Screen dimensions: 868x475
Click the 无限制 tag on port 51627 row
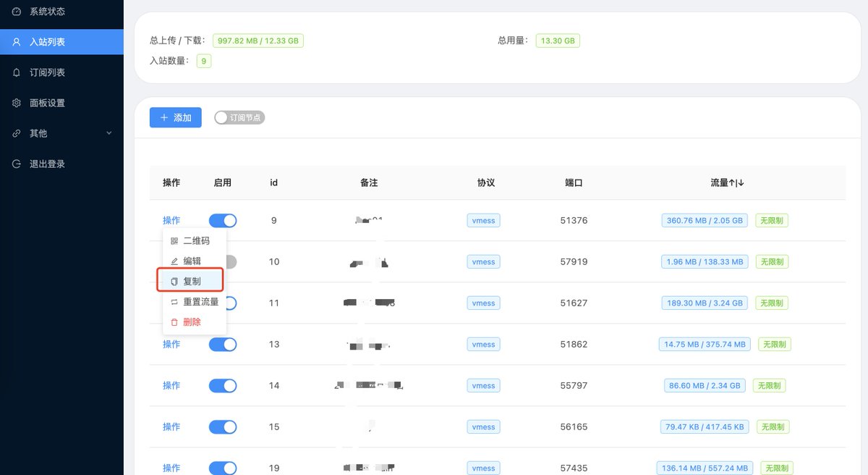click(772, 303)
